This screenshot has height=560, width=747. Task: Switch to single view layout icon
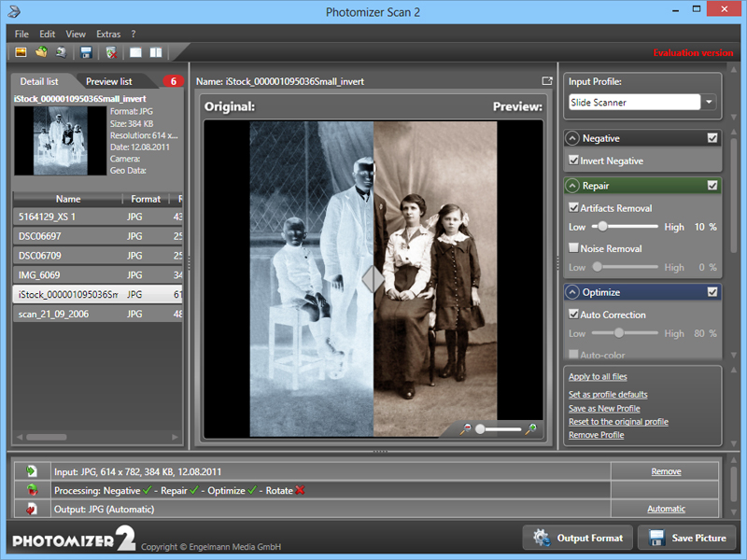[136, 52]
